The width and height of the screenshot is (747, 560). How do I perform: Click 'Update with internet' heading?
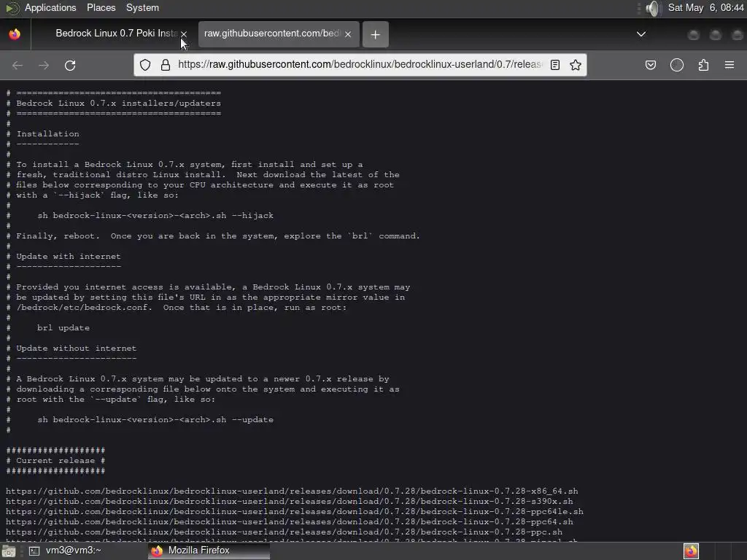pyautogui.click(x=69, y=256)
